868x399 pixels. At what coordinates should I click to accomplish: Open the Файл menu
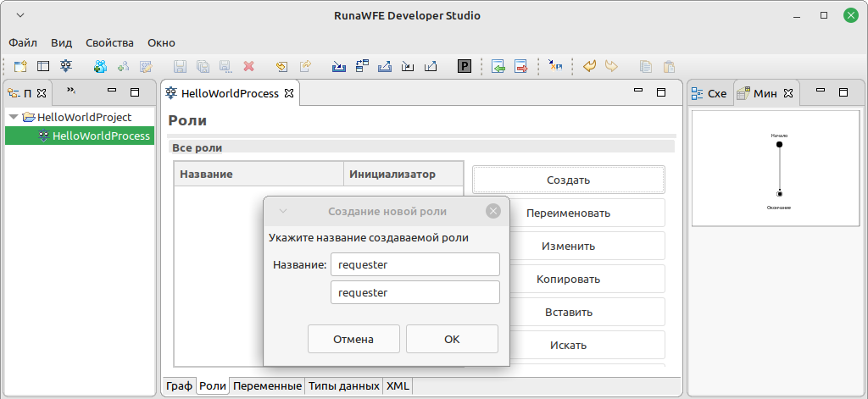point(23,42)
